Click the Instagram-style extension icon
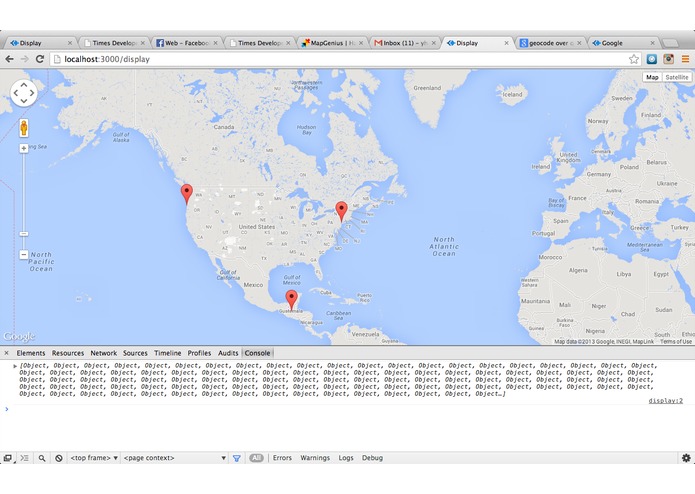The width and height of the screenshot is (695, 494). coord(668,59)
